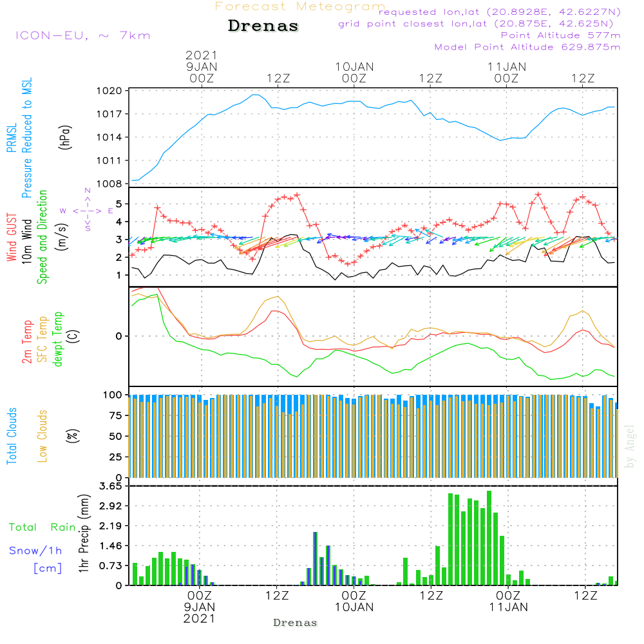Click the 0.73 precipitation axis value

111,565
